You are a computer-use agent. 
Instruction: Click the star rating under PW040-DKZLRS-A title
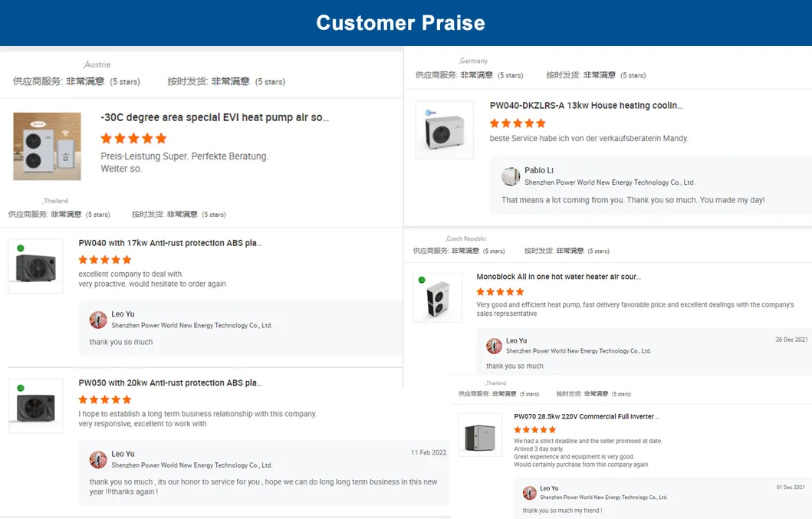(x=518, y=123)
